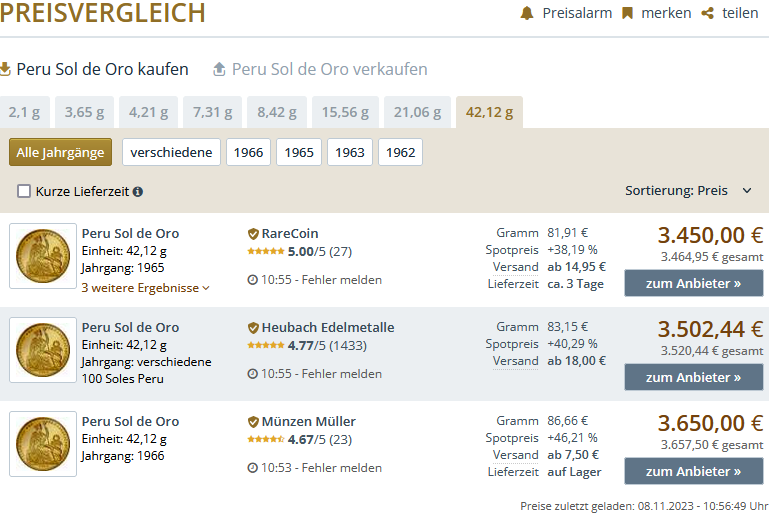Switch to the 42,12 g tab
The width and height of the screenshot is (775, 525).
(x=489, y=112)
